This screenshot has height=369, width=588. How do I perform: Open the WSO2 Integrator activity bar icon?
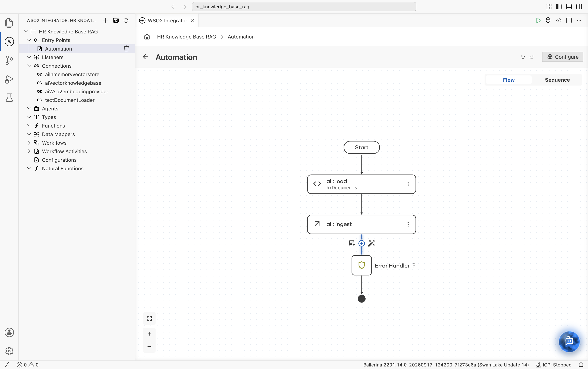coord(9,41)
